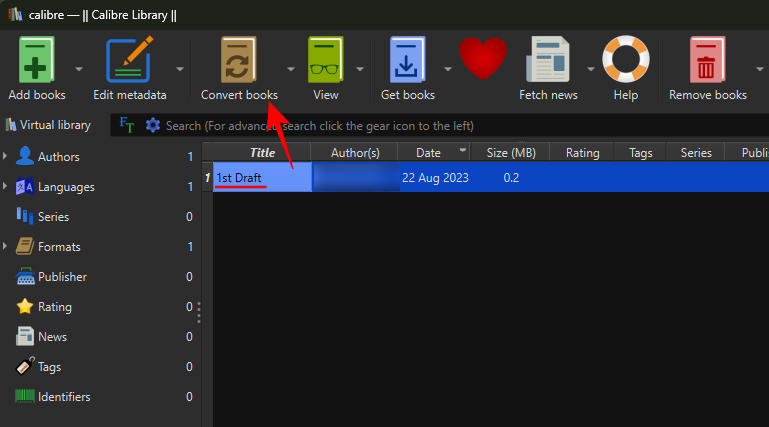Click the red heart donate icon
Screen dimensions: 769x427
[483, 58]
